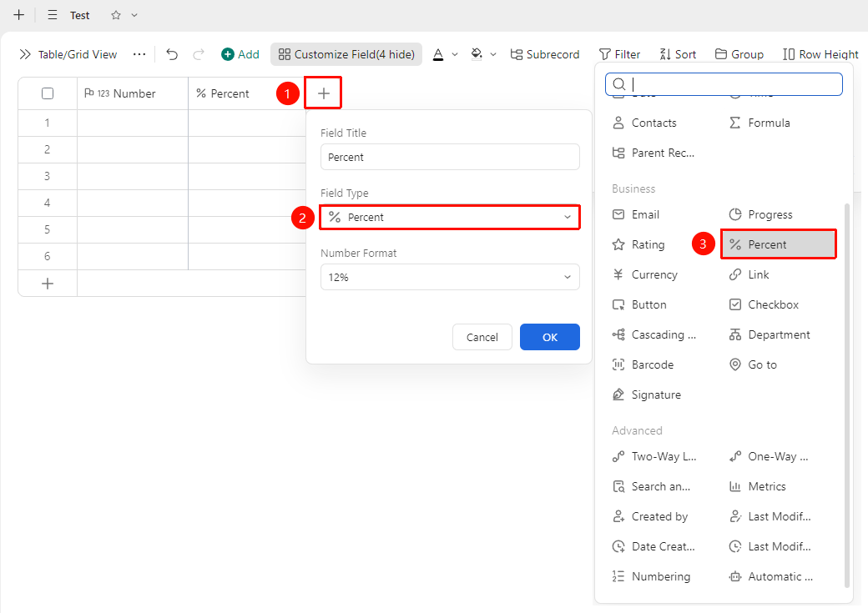Cancel the field dialog
The height and width of the screenshot is (613, 868).
pyautogui.click(x=482, y=337)
